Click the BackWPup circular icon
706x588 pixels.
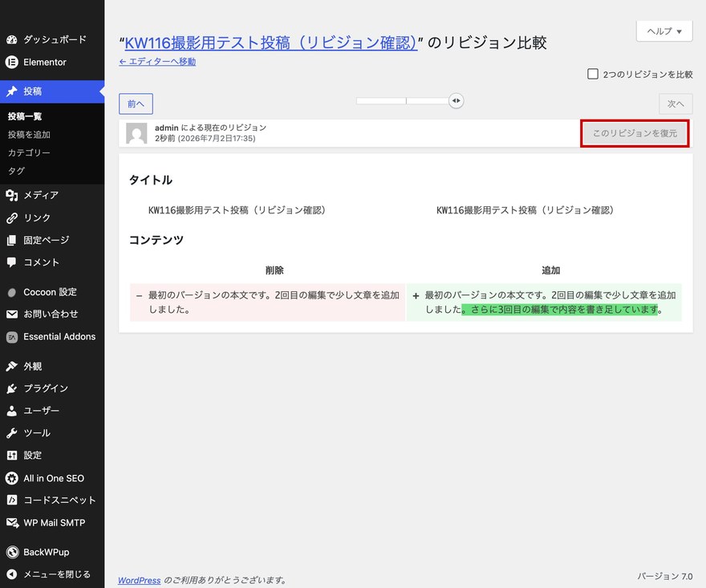point(12,552)
